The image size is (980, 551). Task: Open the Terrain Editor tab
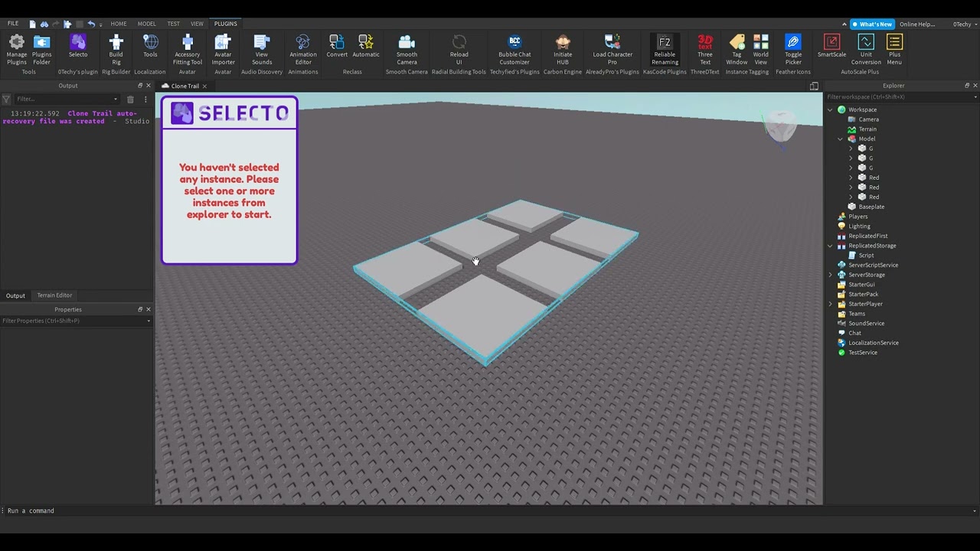[54, 295]
